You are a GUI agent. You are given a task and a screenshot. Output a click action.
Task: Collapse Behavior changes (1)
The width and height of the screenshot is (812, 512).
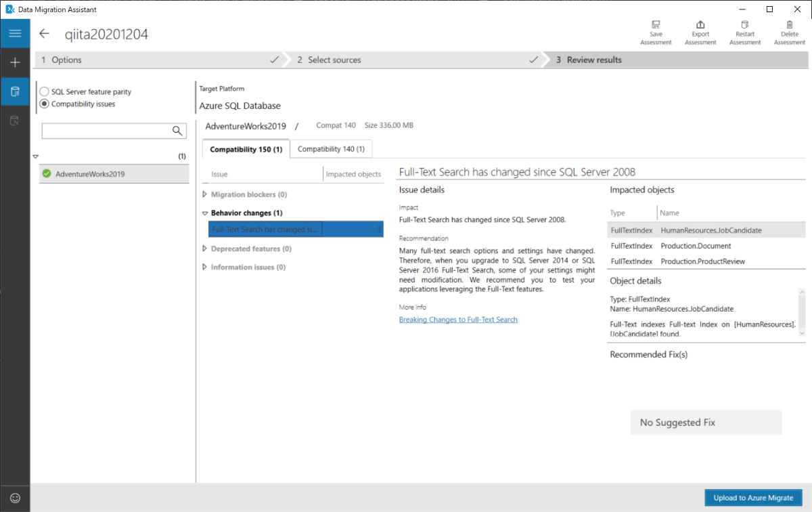(206, 213)
